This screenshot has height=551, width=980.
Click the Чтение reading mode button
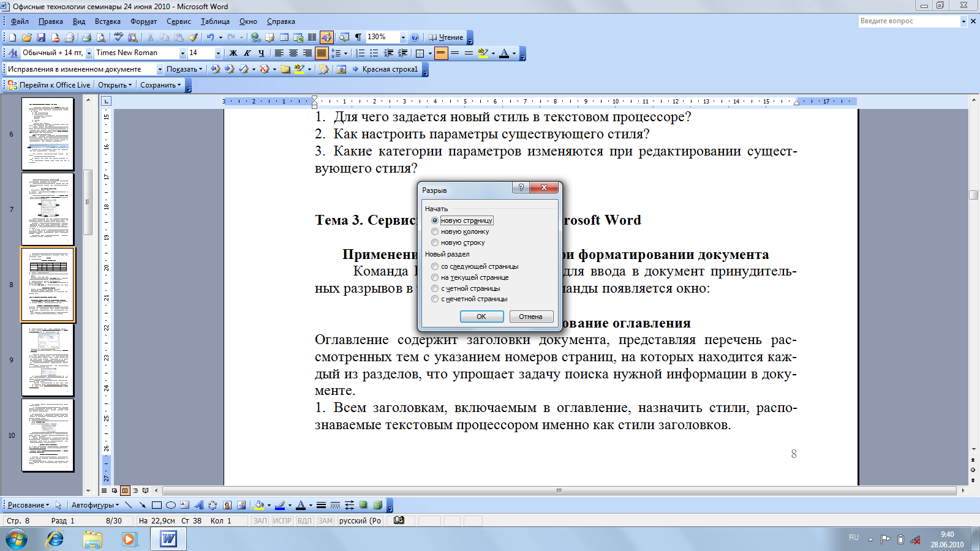pyautogui.click(x=445, y=37)
